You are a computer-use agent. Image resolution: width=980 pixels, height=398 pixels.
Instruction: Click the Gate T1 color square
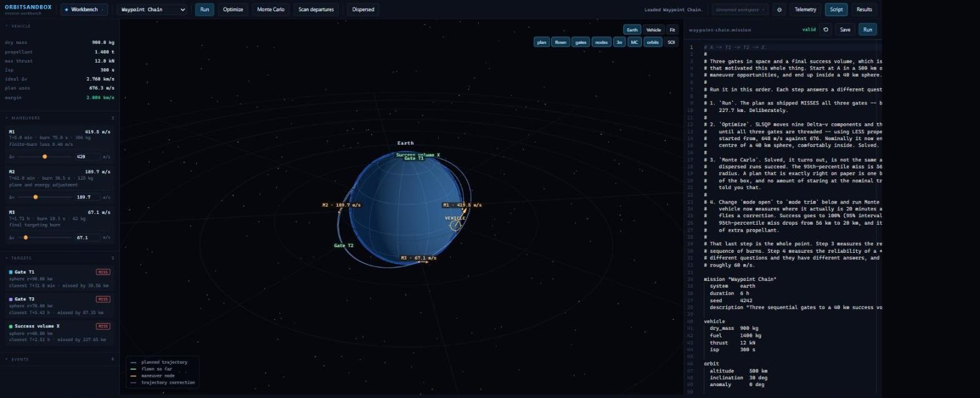(x=11, y=272)
